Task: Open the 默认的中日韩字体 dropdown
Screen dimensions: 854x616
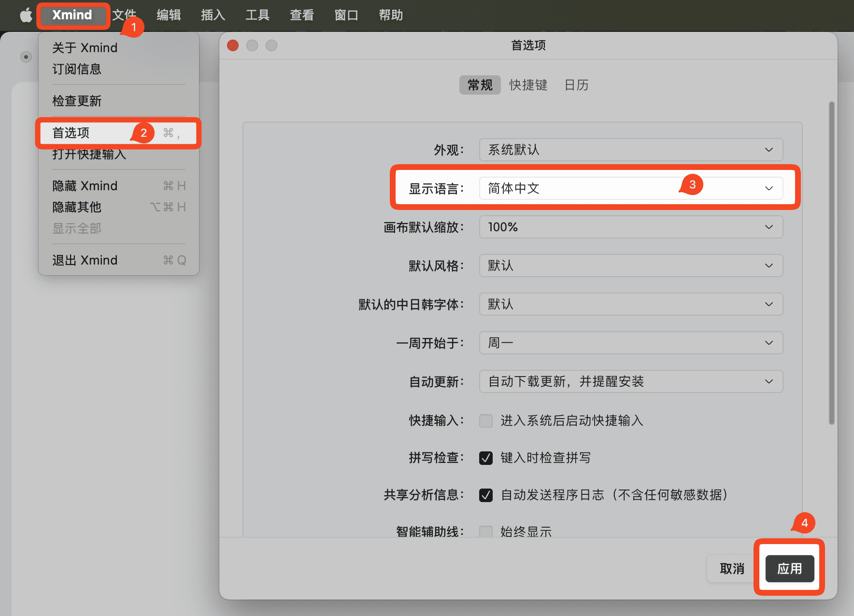Action: (631, 304)
